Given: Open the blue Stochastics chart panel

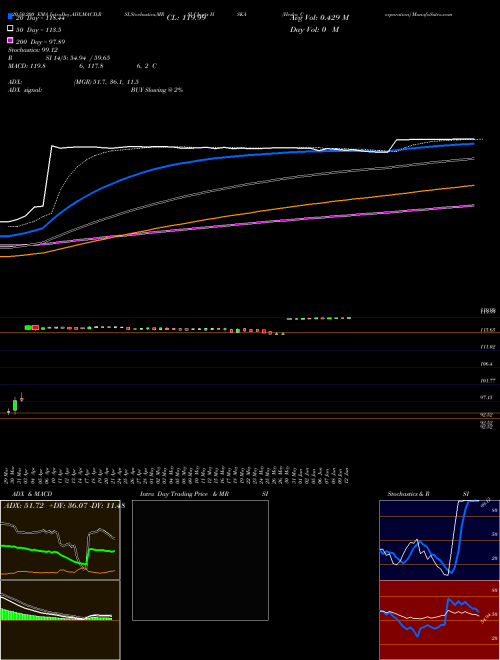Looking at the screenshot, I should [439, 540].
